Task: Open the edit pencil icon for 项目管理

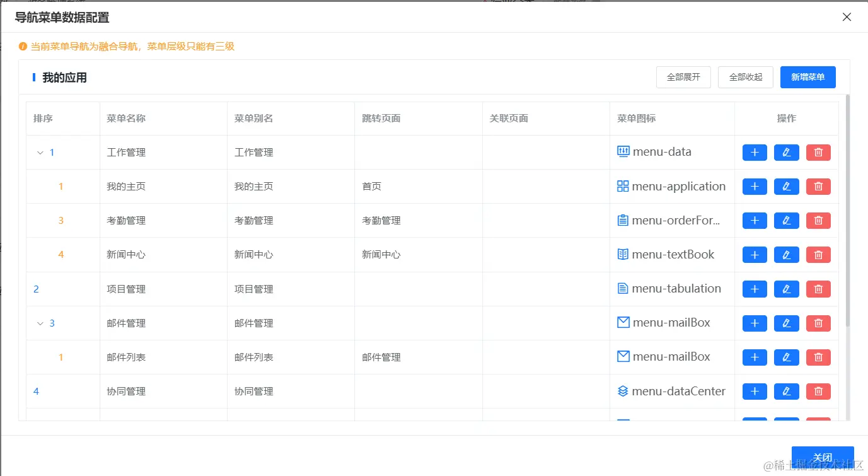Action: click(786, 289)
